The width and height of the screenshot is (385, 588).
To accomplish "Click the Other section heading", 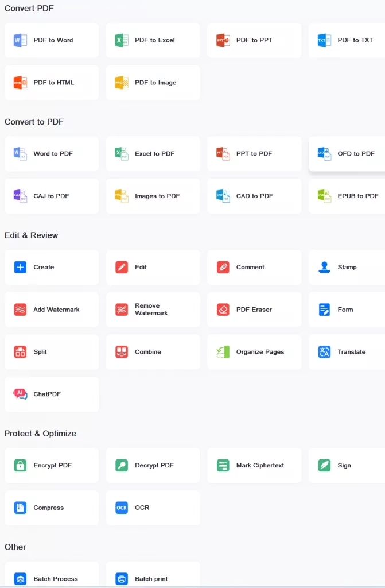I will 15,547.
